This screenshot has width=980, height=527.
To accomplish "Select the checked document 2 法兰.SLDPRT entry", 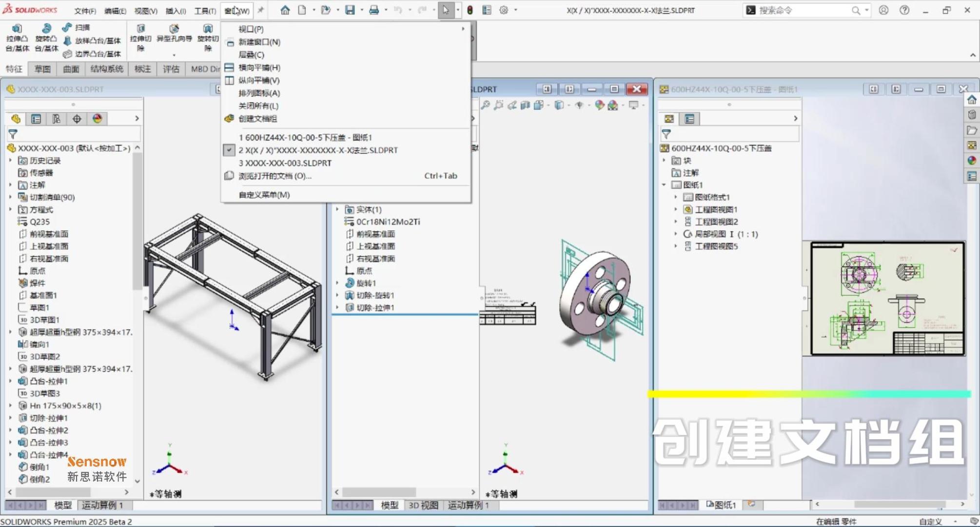I will pyautogui.click(x=317, y=150).
